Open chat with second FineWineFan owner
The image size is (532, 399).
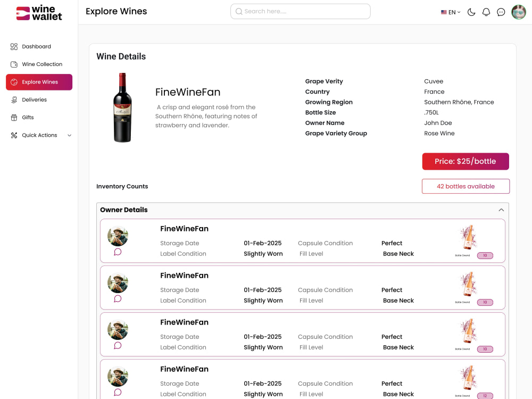pyautogui.click(x=118, y=298)
